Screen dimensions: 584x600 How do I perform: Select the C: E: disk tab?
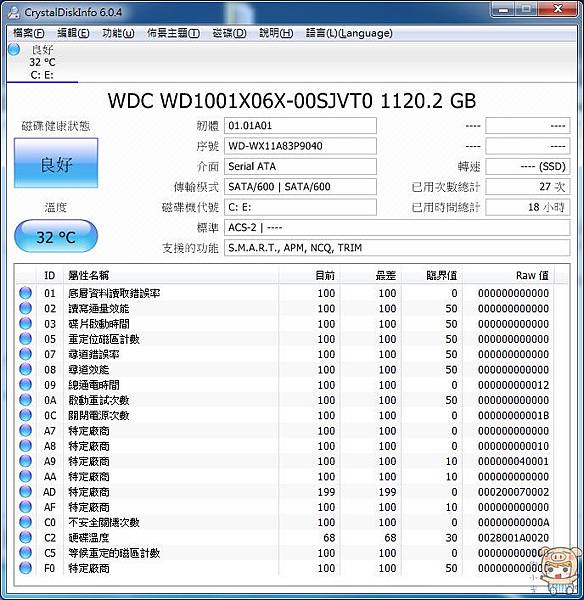point(42,62)
